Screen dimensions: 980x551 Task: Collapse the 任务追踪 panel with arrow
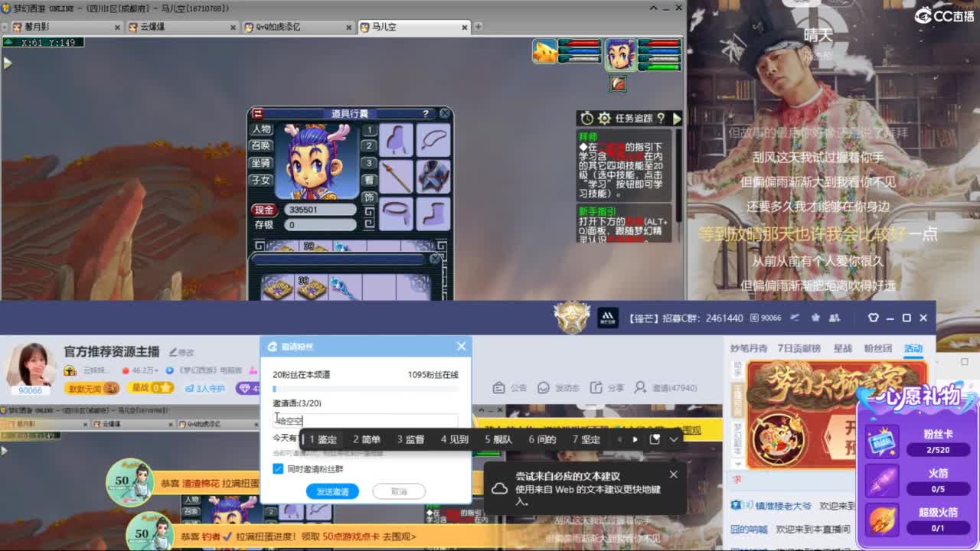[676, 118]
